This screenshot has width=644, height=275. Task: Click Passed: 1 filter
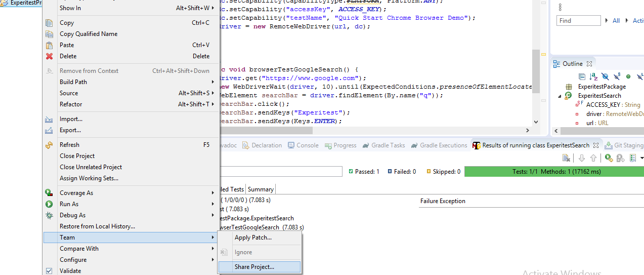364,172
